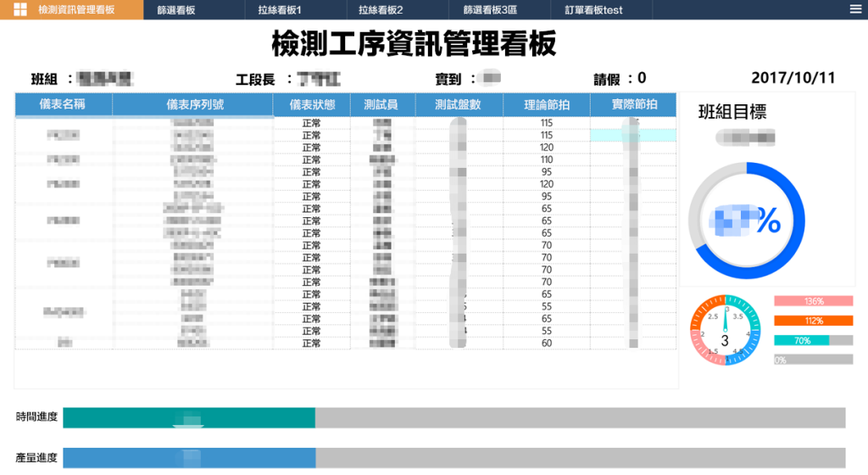Click the 時間進度 label
The image size is (868, 475).
click(x=36, y=416)
